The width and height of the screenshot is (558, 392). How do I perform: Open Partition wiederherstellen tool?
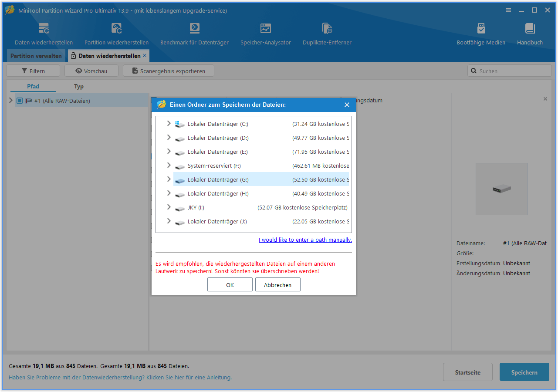point(116,34)
